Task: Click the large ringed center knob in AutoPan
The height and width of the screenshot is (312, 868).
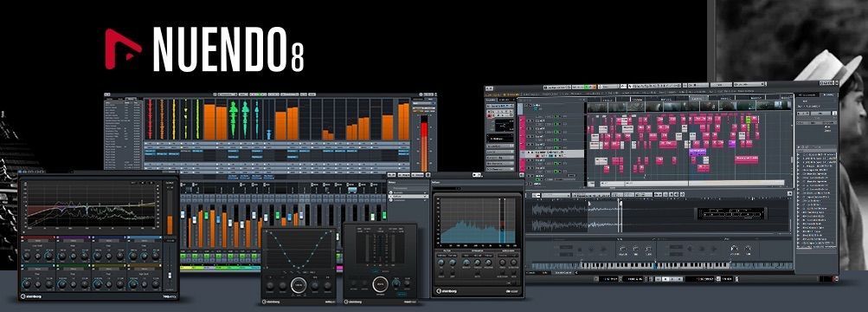Action: [x=299, y=285]
